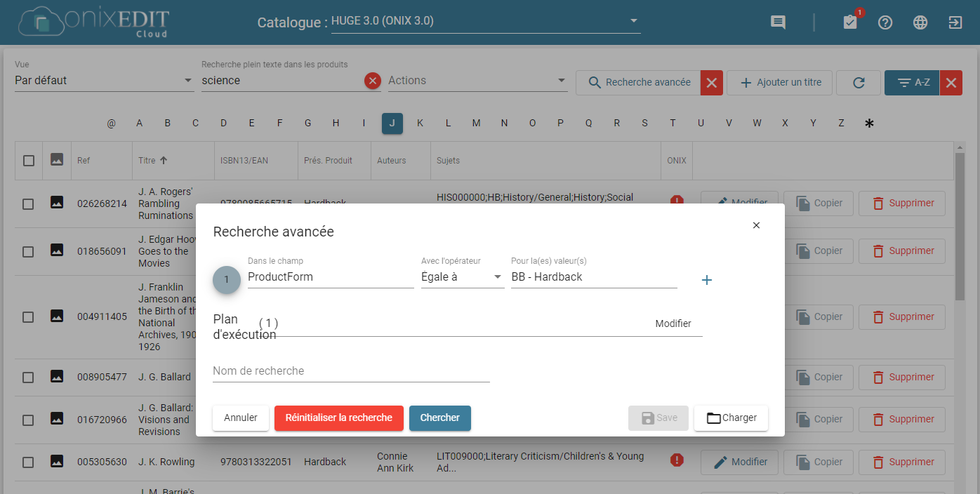The image size is (980, 494).
Task: Click the BB - Hardback value field
Action: click(594, 277)
